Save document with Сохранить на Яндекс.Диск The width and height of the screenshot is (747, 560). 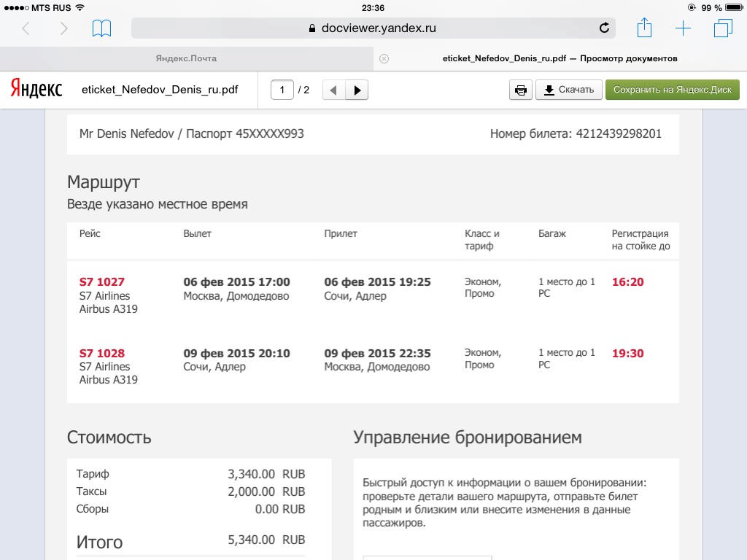672,90
